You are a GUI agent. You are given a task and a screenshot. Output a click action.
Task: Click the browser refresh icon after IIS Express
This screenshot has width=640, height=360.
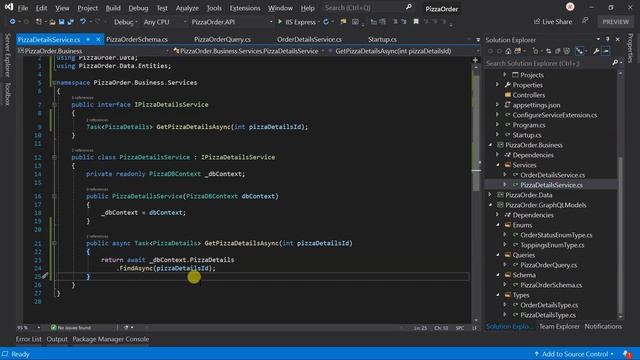point(326,22)
